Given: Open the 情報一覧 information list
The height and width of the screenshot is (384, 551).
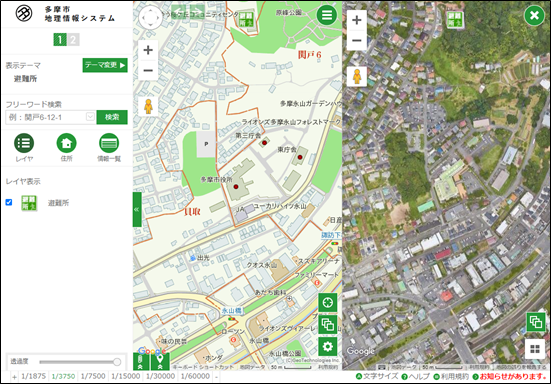Looking at the screenshot, I should 109,148.
